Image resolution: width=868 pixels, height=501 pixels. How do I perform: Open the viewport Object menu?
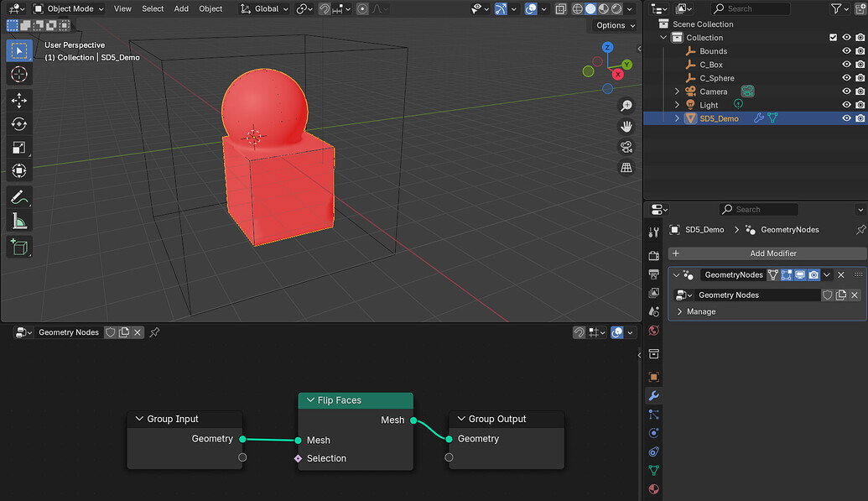[211, 9]
